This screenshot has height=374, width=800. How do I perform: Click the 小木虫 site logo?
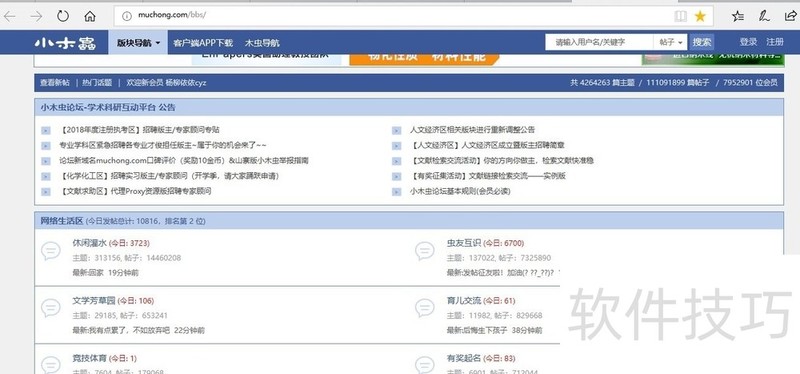tap(65, 43)
